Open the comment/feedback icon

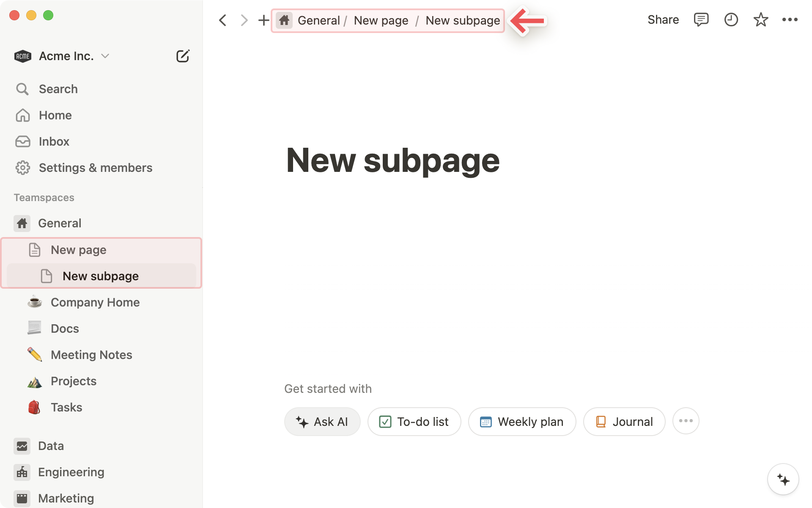701,19
